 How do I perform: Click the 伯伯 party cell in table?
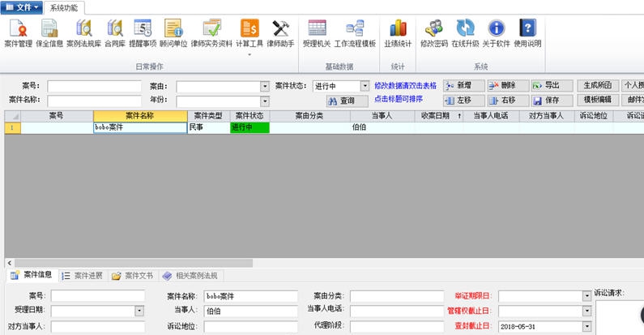382,127
